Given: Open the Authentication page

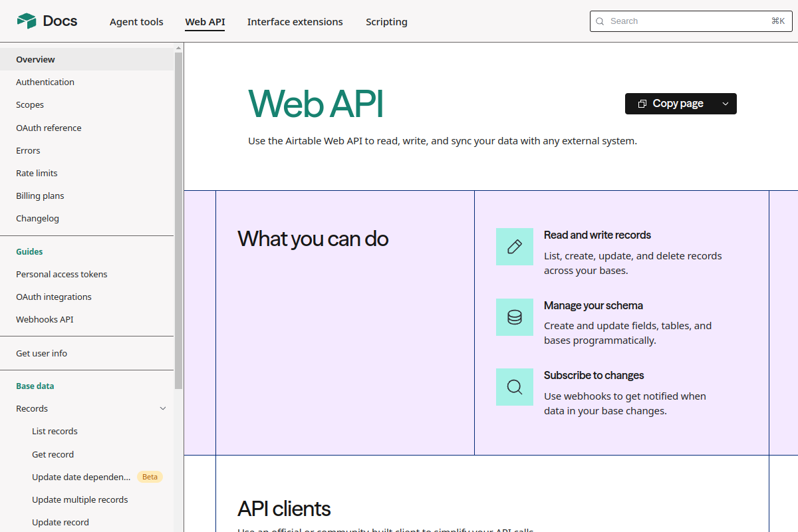Looking at the screenshot, I should (x=86, y=82).
